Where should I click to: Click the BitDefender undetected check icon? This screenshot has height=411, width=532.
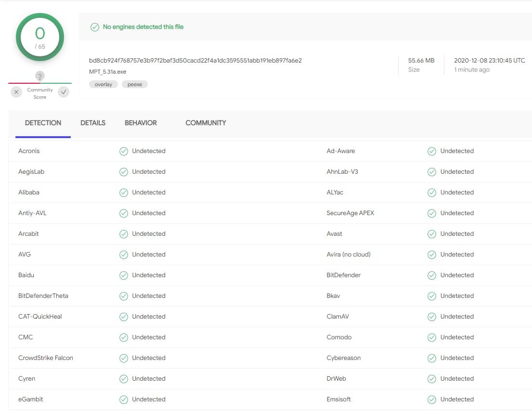pyautogui.click(x=431, y=275)
